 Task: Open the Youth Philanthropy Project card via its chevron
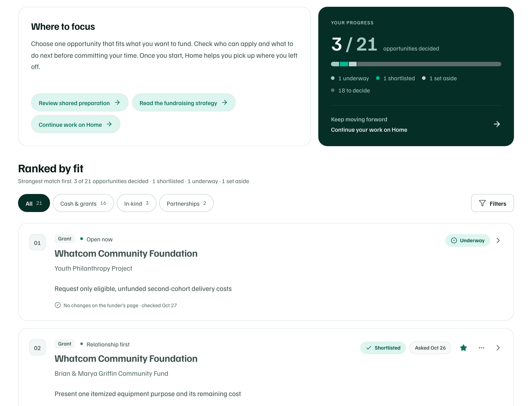point(498,240)
